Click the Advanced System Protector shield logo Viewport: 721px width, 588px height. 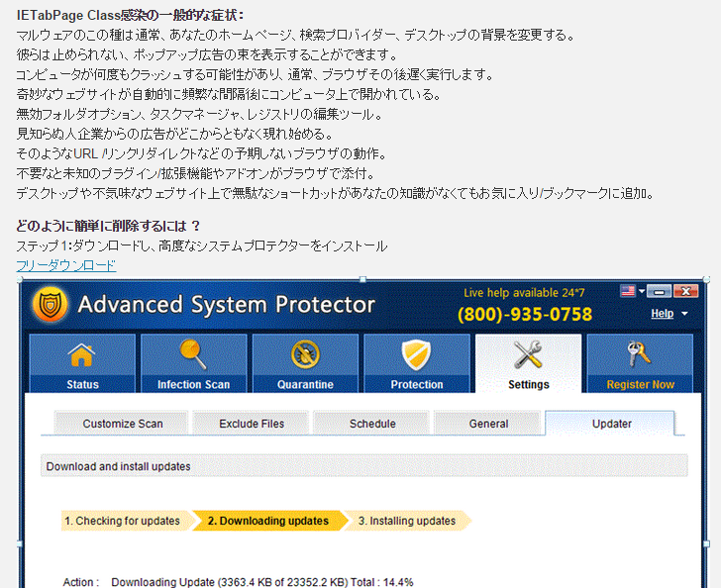[x=51, y=304]
